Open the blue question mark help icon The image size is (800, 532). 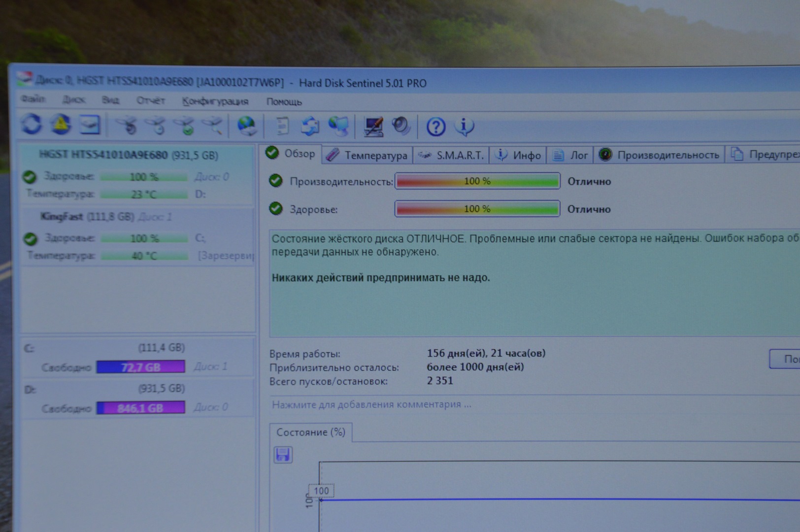pyautogui.click(x=435, y=127)
